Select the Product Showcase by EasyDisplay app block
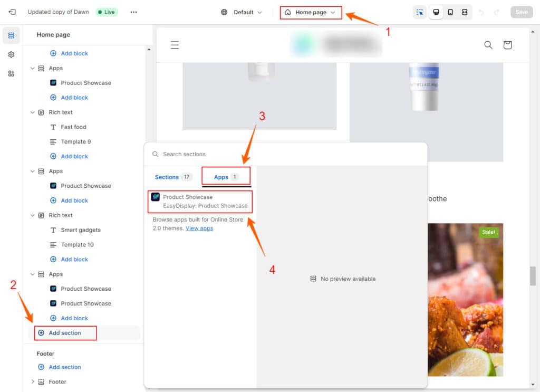Viewport: 540px width, 392px height. coord(199,202)
